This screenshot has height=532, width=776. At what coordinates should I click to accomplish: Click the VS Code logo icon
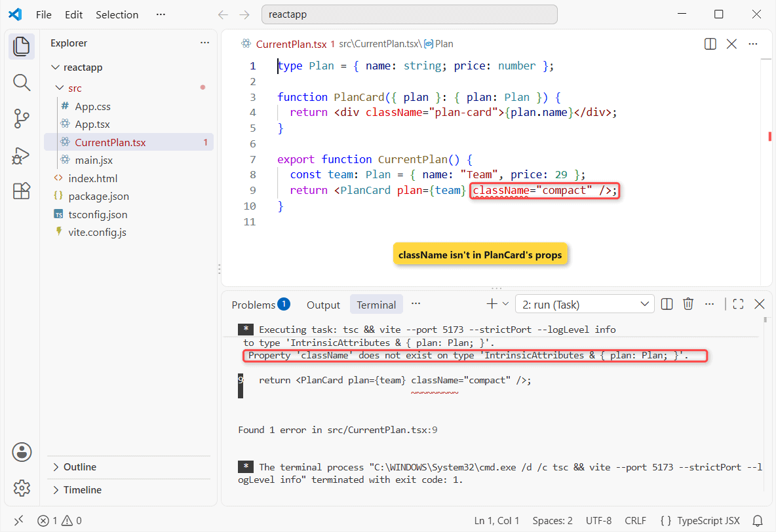[15, 14]
